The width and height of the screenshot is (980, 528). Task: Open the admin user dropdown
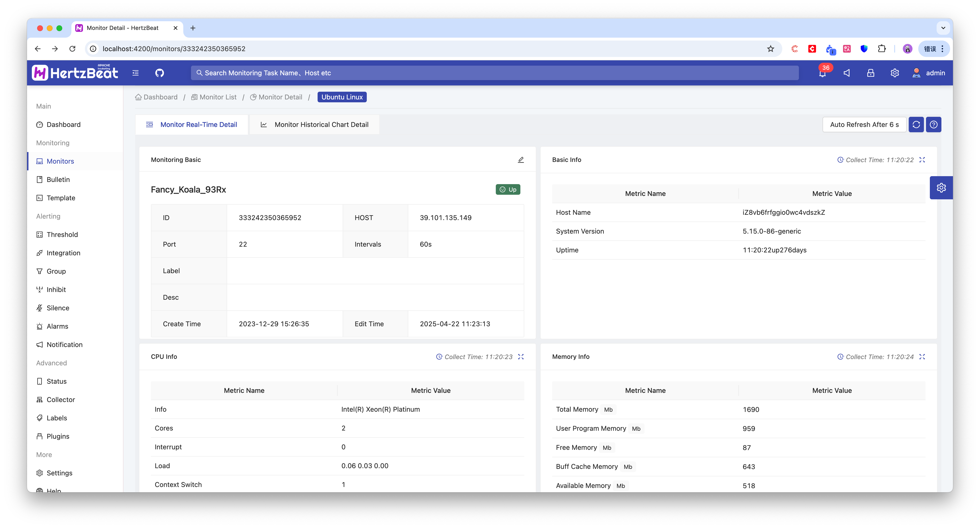(x=929, y=73)
